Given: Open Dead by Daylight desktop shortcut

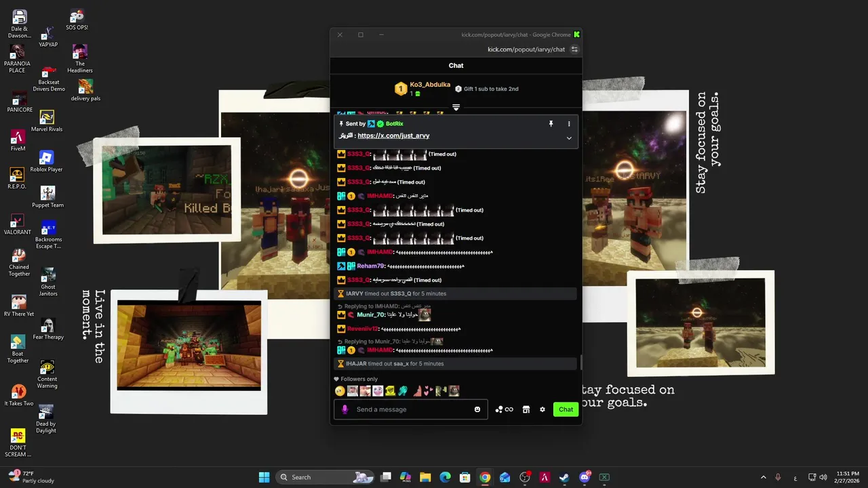Looking at the screenshot, I should click(x=46, y=420).
